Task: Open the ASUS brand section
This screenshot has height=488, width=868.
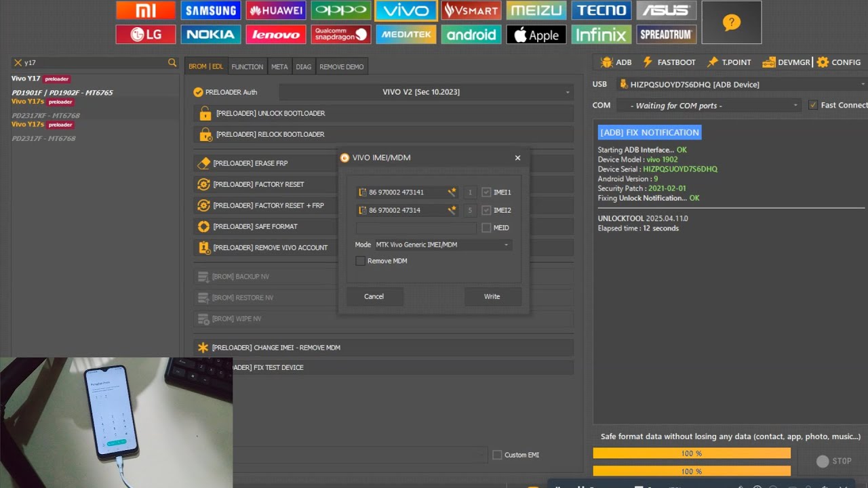Action: tap(667, 10)
